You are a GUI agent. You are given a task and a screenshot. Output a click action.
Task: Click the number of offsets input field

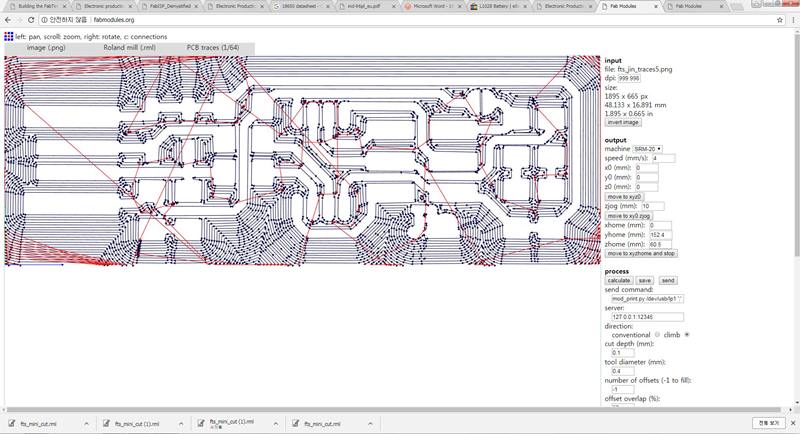[623, 390]
